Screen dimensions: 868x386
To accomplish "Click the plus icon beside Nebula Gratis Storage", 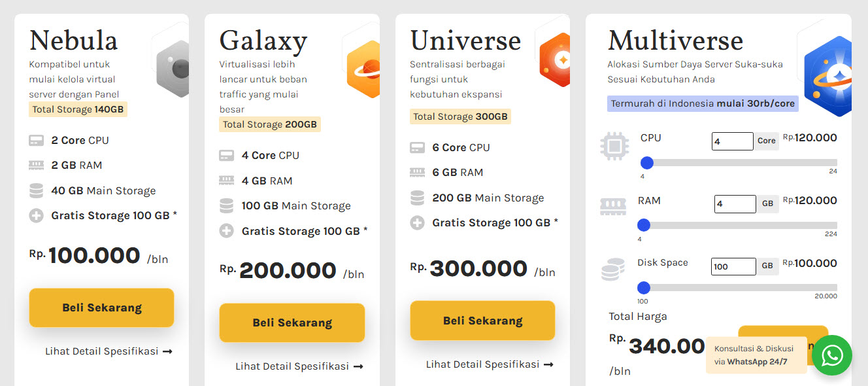I will 36,215.
